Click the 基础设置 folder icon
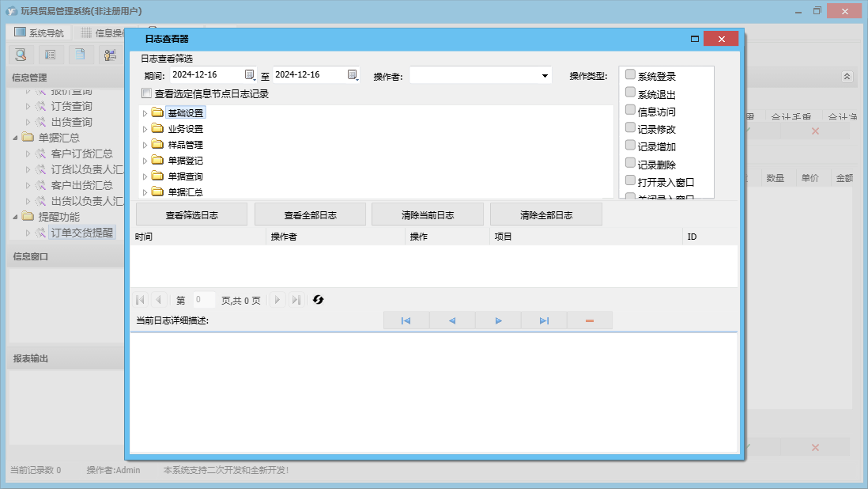Viewport: 868px width, 489px height. [x=158, y=112]
